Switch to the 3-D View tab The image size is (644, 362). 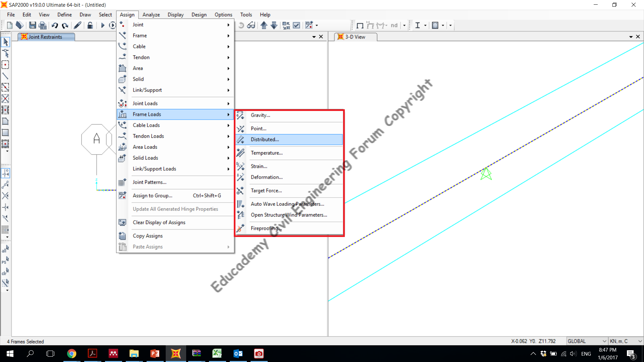pos(356,37)
